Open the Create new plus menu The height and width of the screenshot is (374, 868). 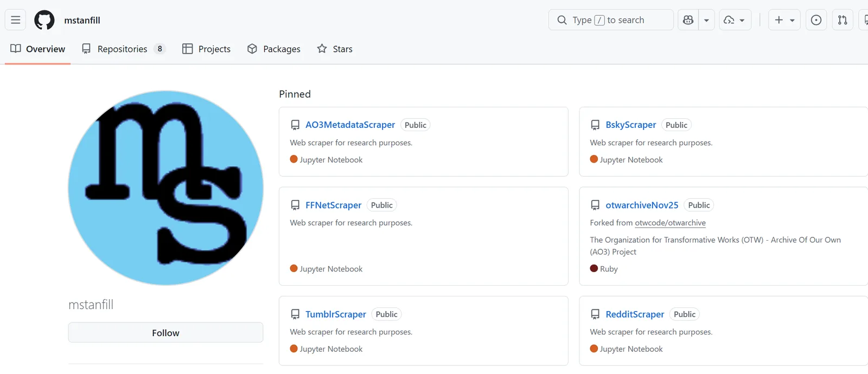click(x=784, y=20)
